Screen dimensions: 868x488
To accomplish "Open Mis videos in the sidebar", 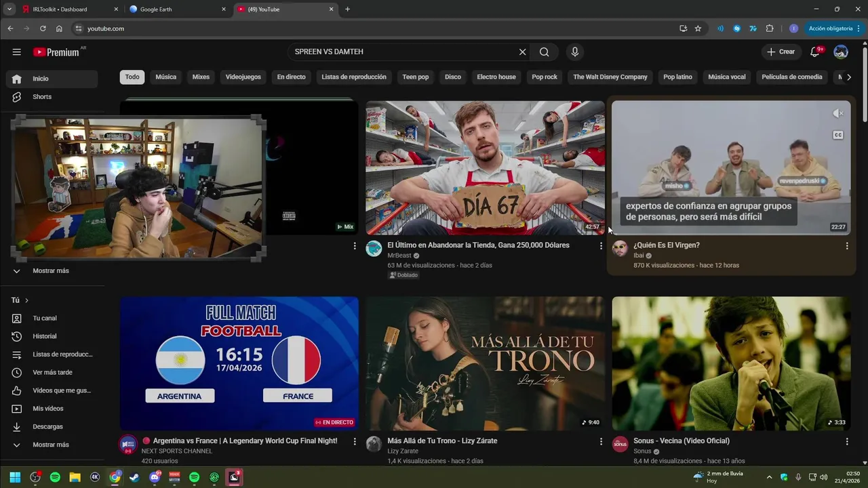I will coord(52,409).
